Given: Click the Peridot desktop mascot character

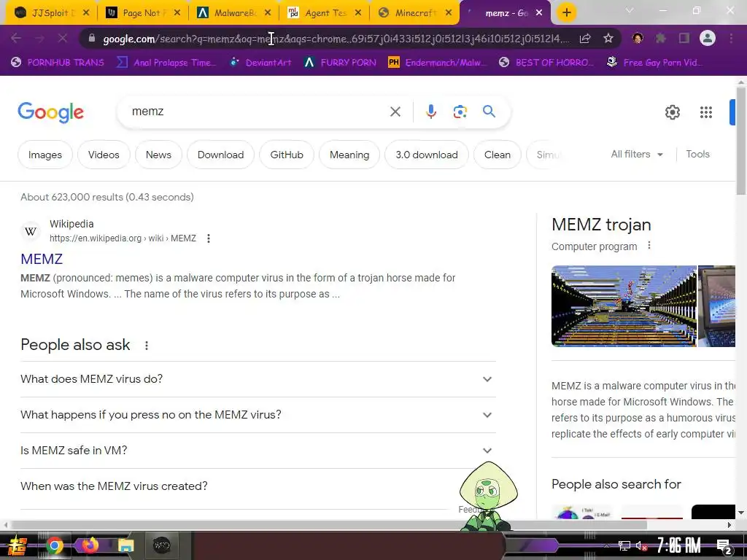Looking at the screenshot, I should (487, 496).
